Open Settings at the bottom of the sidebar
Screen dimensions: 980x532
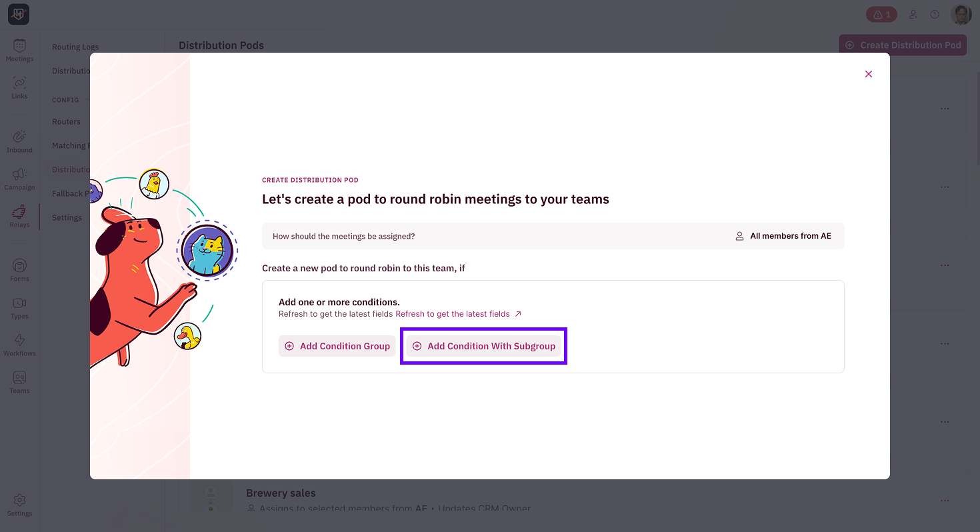(x=19, y=504)
